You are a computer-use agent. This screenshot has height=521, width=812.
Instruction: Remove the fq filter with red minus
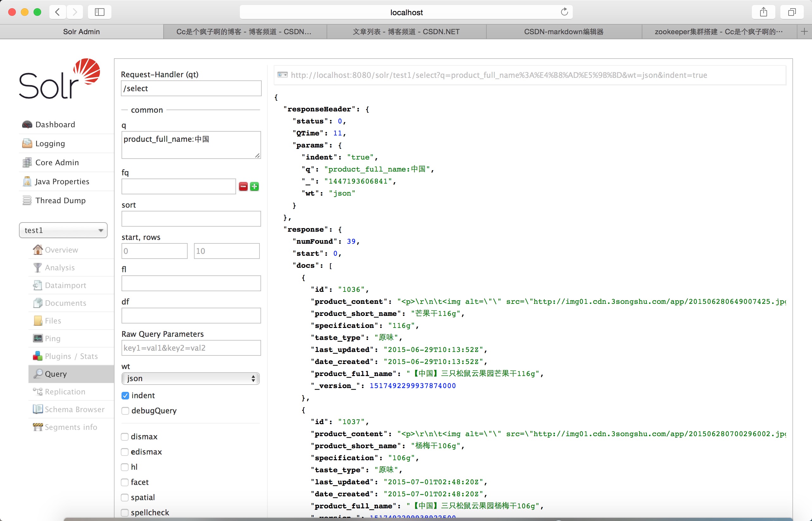(243, 186)
